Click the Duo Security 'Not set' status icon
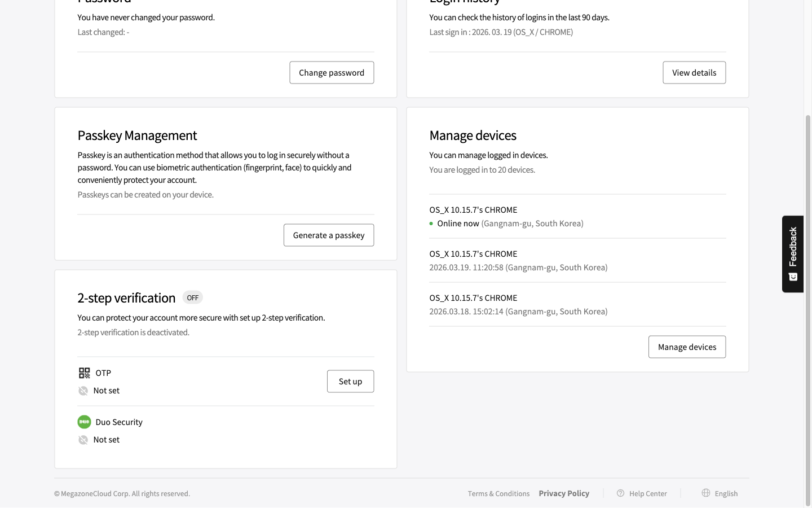 pyautogui.click(x=83, y=440)
